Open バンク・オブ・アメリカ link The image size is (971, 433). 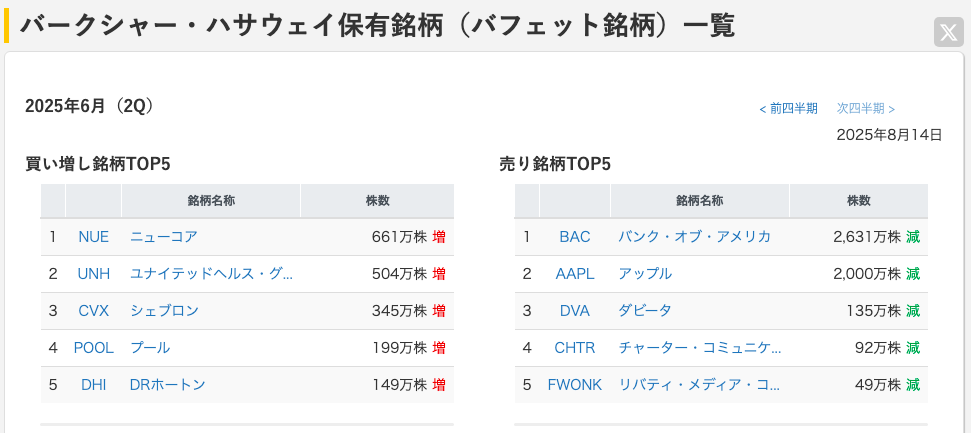tap(694, 237)
